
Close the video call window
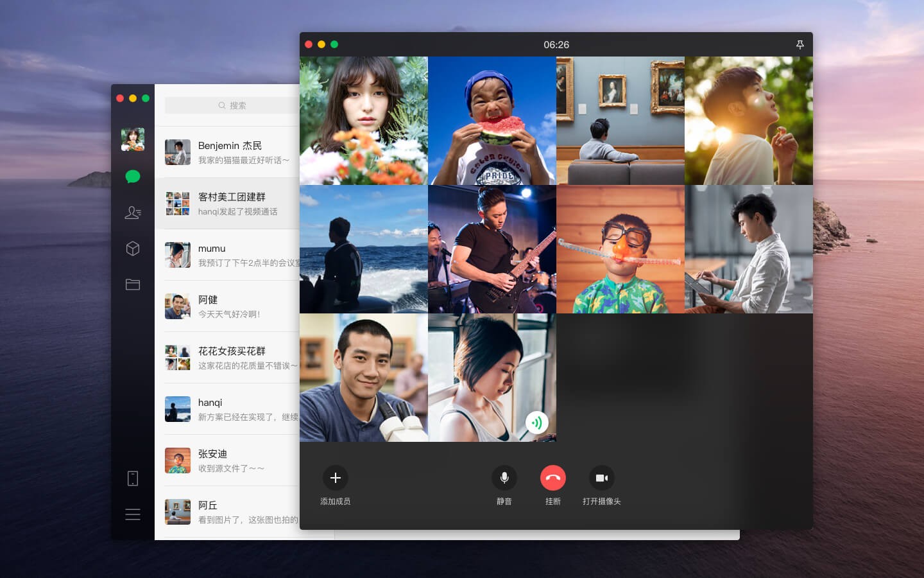pyautogui.click(x=309, y=44)
